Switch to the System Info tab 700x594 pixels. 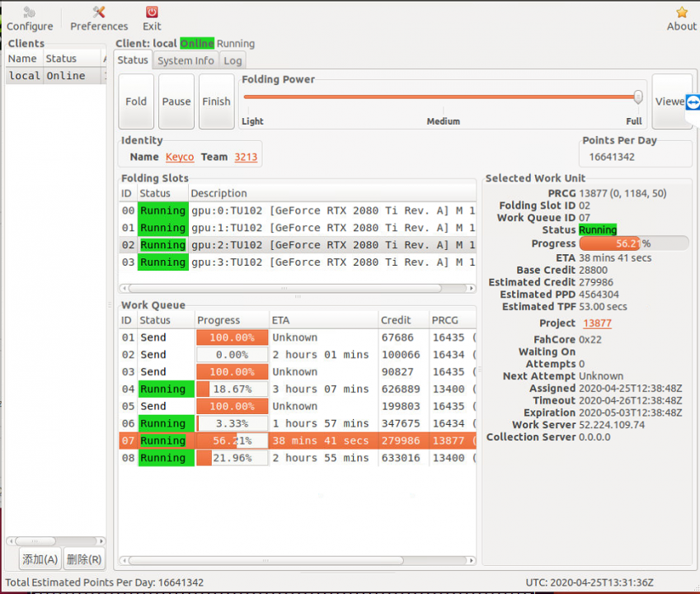[x=186, y=60]
